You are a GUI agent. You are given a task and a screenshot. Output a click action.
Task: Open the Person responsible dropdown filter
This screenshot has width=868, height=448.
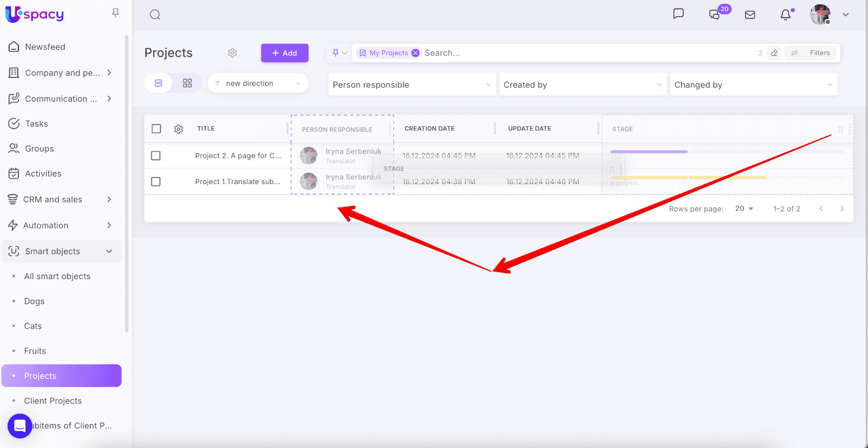tap(412, 85)
